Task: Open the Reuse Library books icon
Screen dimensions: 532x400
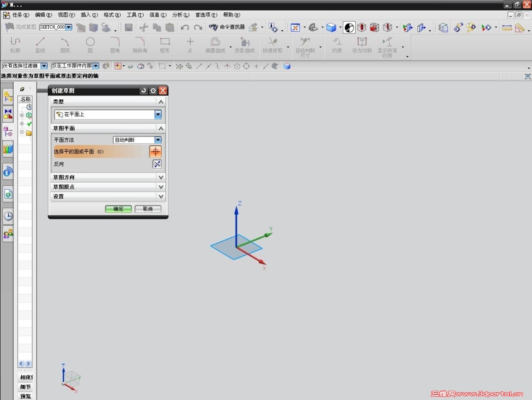Action: [8, 149]
